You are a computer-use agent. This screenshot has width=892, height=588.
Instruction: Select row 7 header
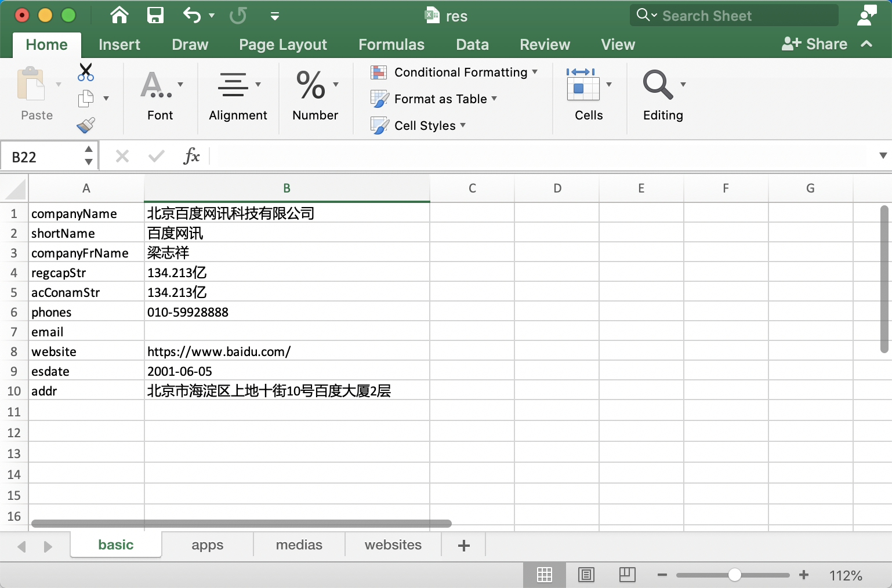[x=14, y=332]
